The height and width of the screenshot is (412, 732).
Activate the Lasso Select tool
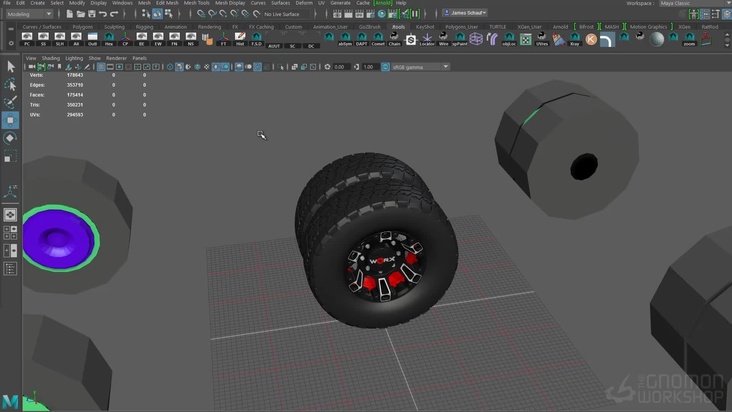[11, 85]
